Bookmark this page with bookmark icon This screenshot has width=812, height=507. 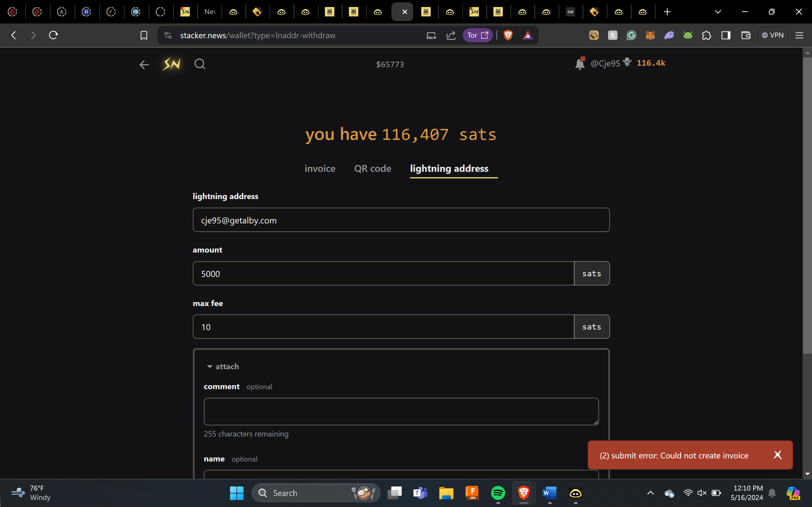[x=144, y=35]
